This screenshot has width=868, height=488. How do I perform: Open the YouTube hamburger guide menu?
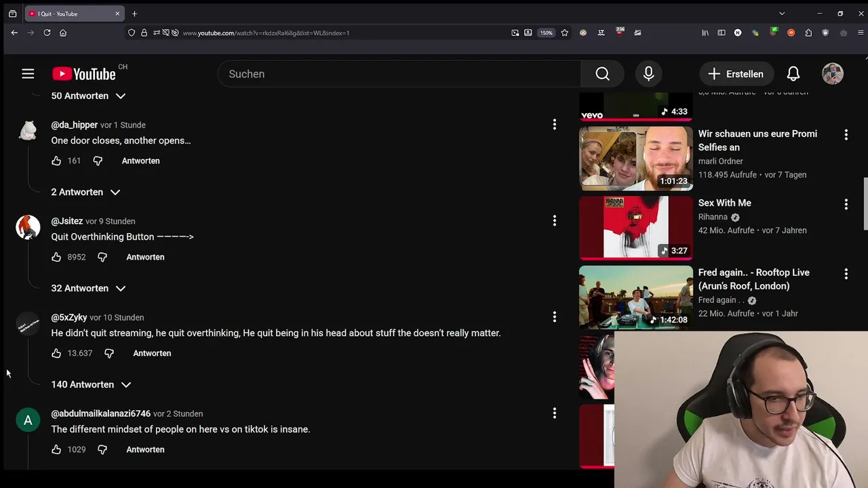28,74
